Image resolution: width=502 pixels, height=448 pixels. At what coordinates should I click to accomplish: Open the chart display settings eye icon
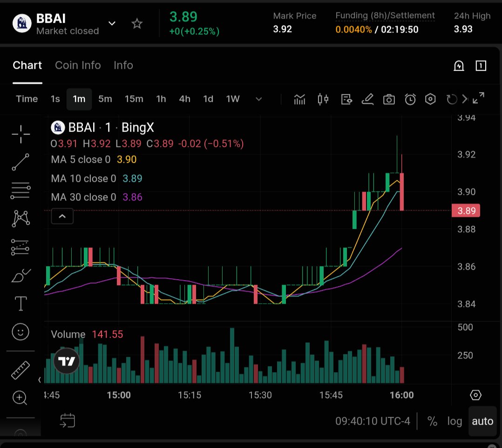click(346, 100)
